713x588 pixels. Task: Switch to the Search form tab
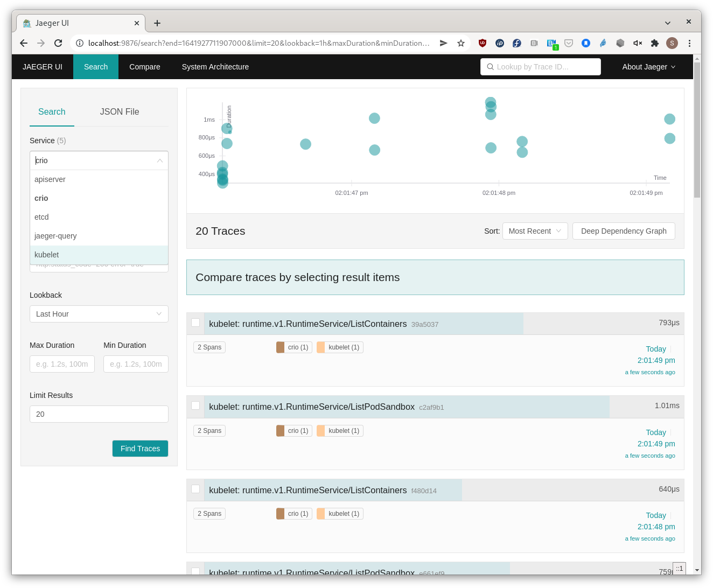52,112
